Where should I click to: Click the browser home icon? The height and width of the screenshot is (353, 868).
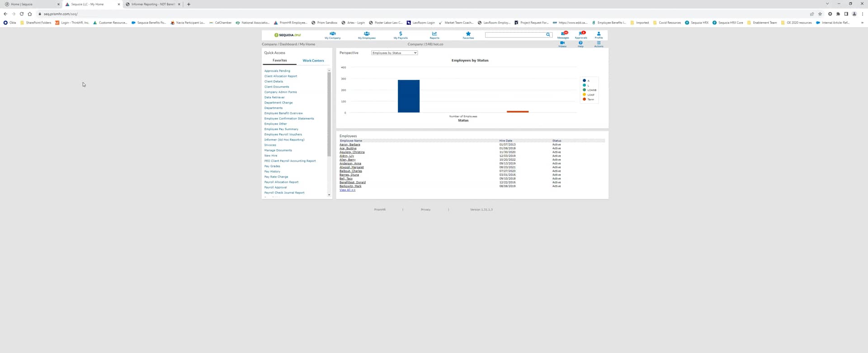(x=30, y=14)
